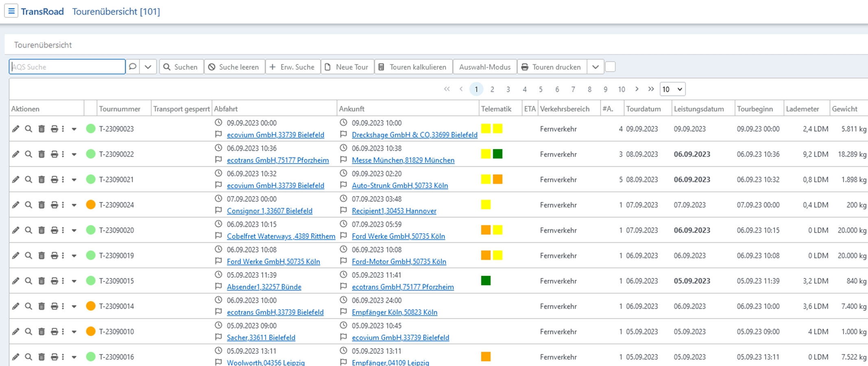The width and height of the screenshot is (868, 366).
Task: Edit tour T-23090016 with pencil icon
Action: pyautogui.click(x=15, y=357)
